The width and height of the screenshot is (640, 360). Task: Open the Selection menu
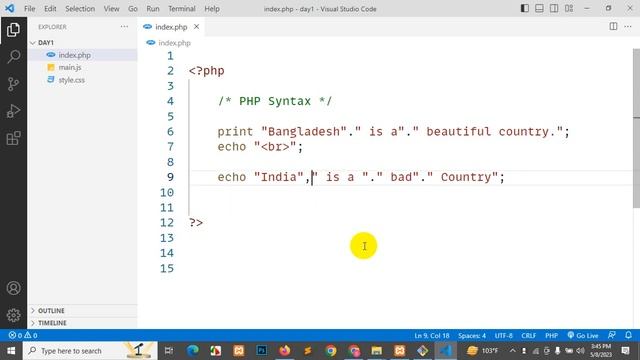pos(80,9)
